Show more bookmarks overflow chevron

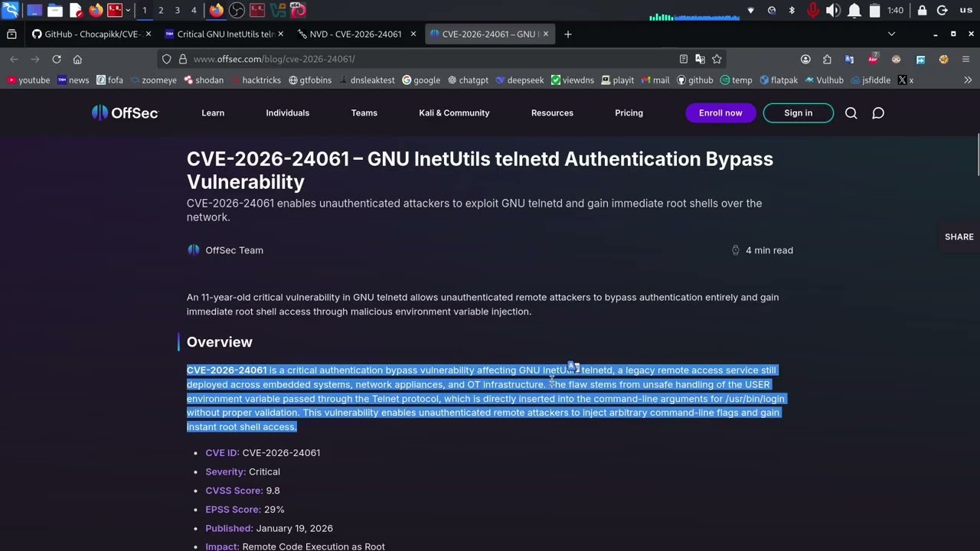point(968,80)
